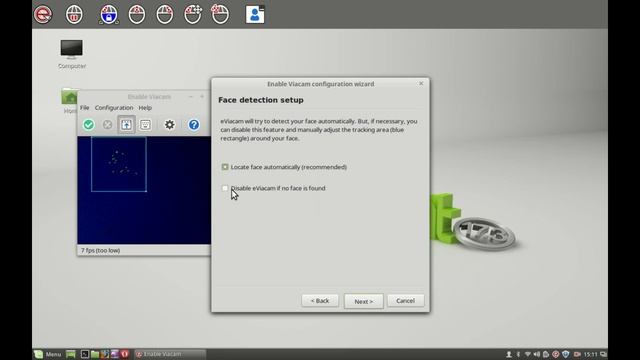The height and width of the screenshot is (360, 640).
Task: Enable tracking with the green checkmark icon
Action: click(89, 124)
